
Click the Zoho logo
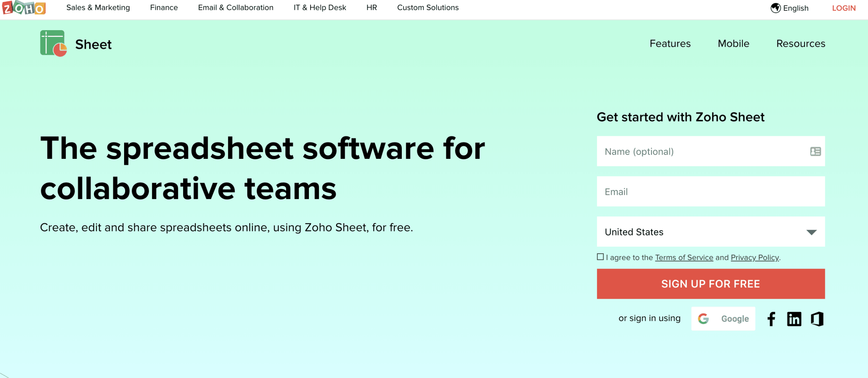24,7
